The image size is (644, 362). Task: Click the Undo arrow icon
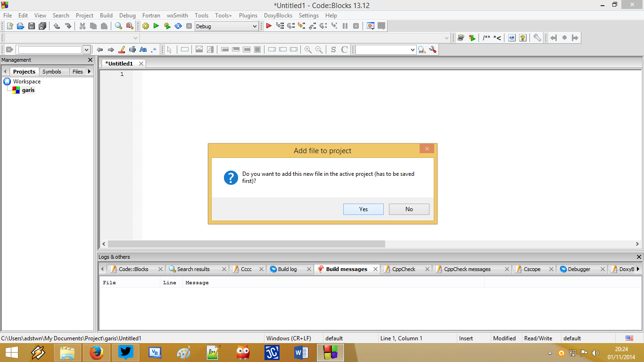(57, 26)
